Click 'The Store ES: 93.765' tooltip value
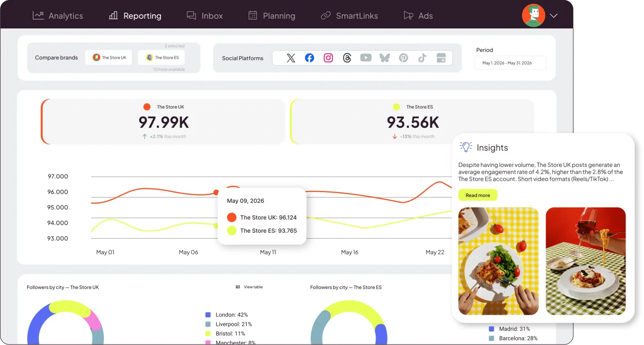The height and width of the screenshot is (345, 644). coord(268,231)
